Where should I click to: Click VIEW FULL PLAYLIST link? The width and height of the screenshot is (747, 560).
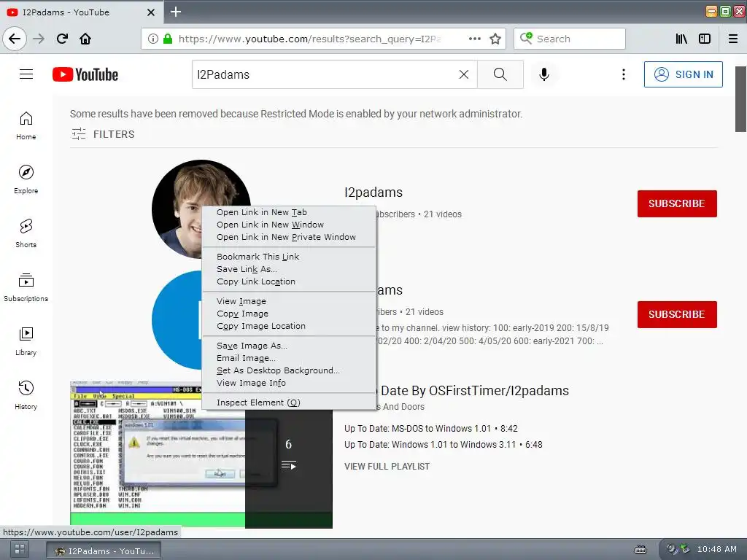(x=387, y=467)
